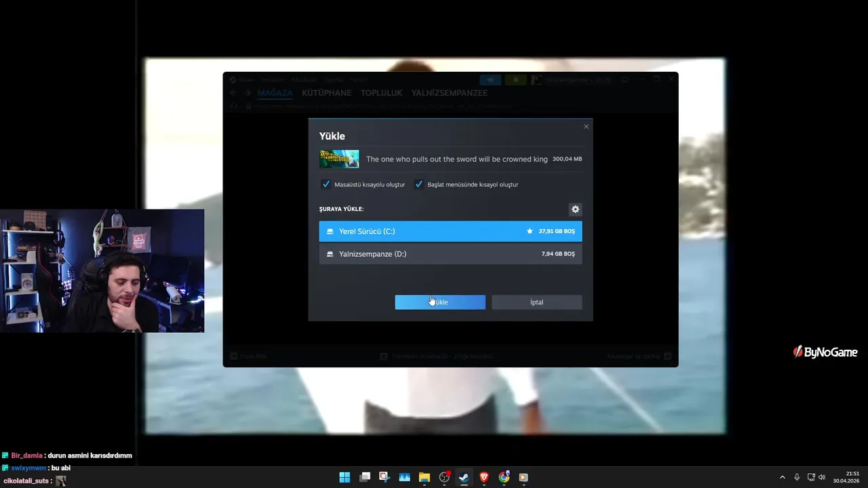The image size is (868, 488).
Task: Click the 300,04 MB size label
Action: [x=567, y=159]
